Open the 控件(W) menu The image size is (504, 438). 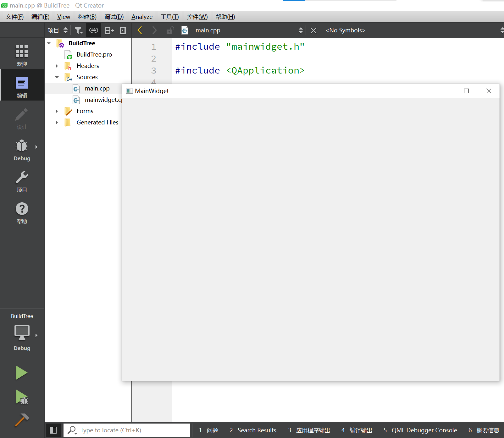click(x=197, y=17)
